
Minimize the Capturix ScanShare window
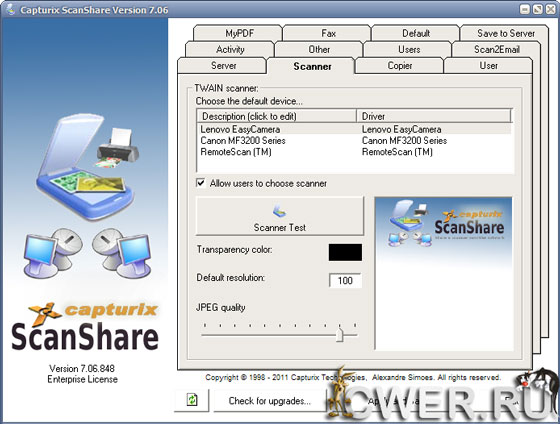click(525, 9)
